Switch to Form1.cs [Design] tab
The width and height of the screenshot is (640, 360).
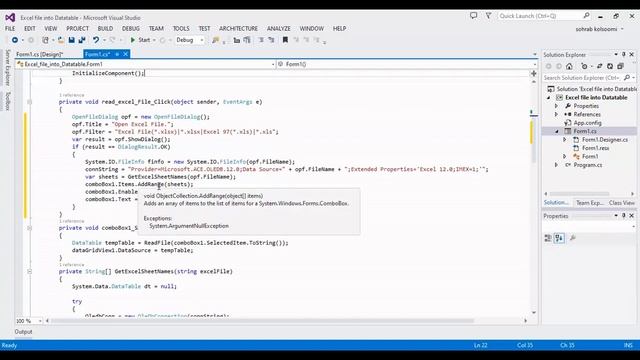coord(40,54)
